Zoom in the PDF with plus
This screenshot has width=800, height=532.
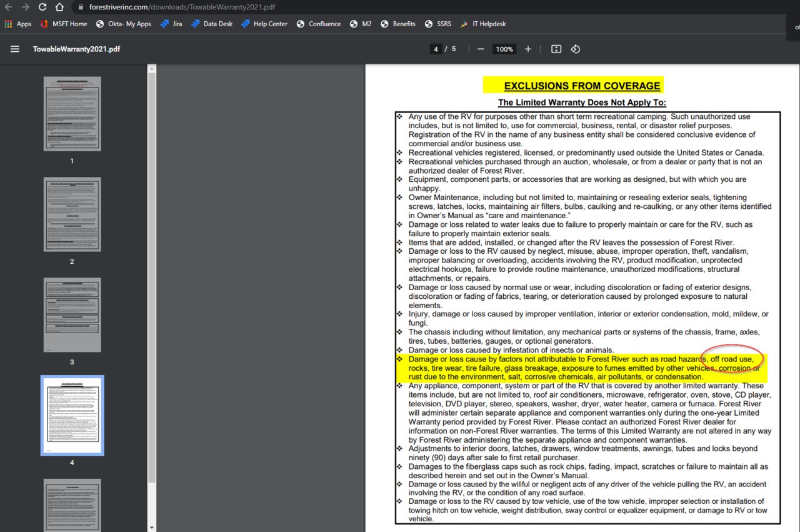point(528,49)
